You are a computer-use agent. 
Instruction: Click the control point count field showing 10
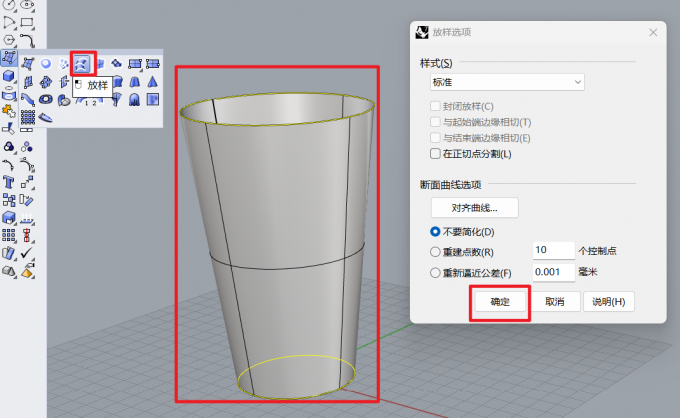pyautogui.click(x=554, y=250)
